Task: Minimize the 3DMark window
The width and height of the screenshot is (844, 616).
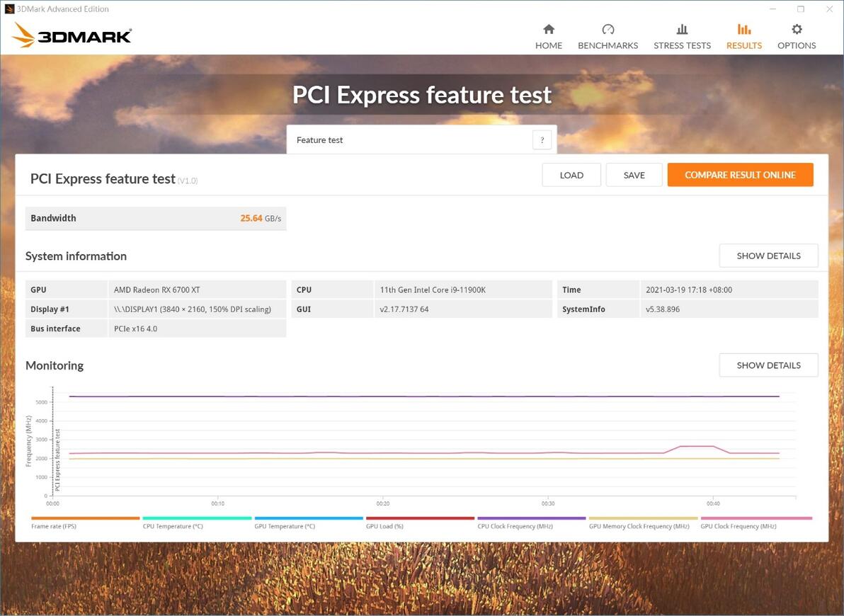Action: tap(773, 9)
